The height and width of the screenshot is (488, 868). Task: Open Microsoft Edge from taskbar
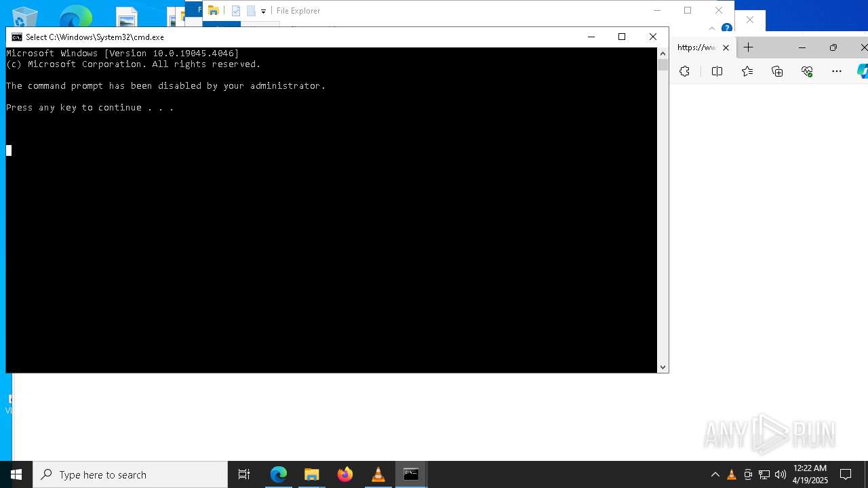(279, 474)
